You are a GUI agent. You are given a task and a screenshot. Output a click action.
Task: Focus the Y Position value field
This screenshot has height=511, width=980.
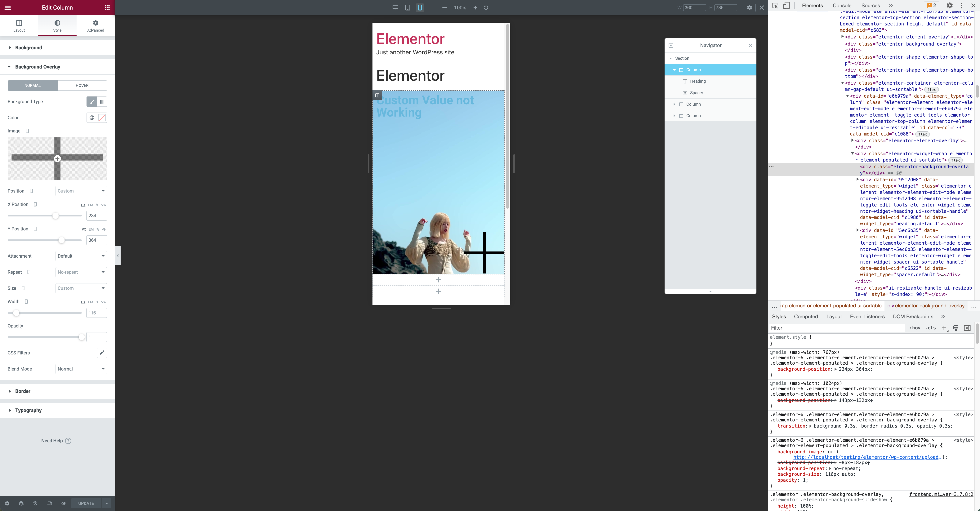[97, 240]
